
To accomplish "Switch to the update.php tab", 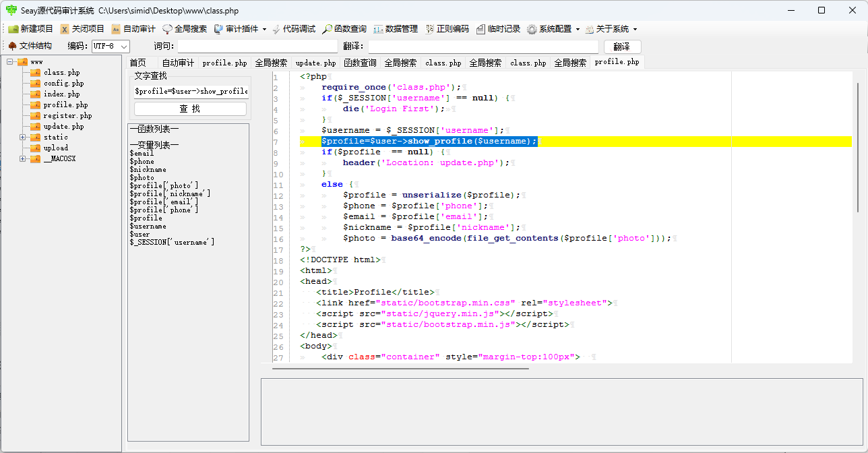I will click(315, 63).
